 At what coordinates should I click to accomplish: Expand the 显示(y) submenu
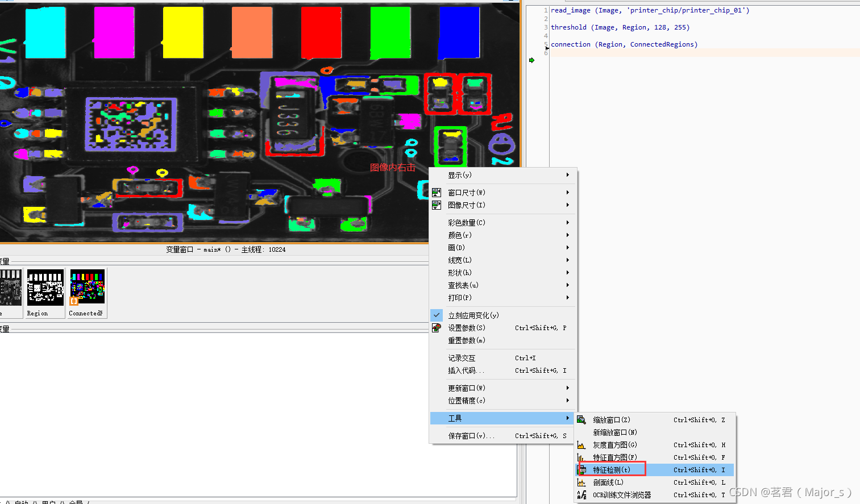tap(503, 175)
